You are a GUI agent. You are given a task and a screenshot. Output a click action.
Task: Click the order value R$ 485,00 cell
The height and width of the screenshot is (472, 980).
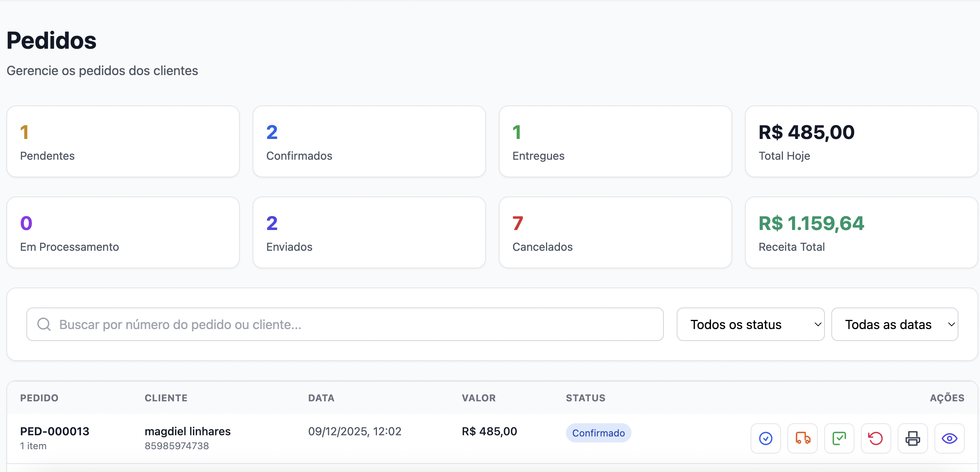click(x=489, y=431)
